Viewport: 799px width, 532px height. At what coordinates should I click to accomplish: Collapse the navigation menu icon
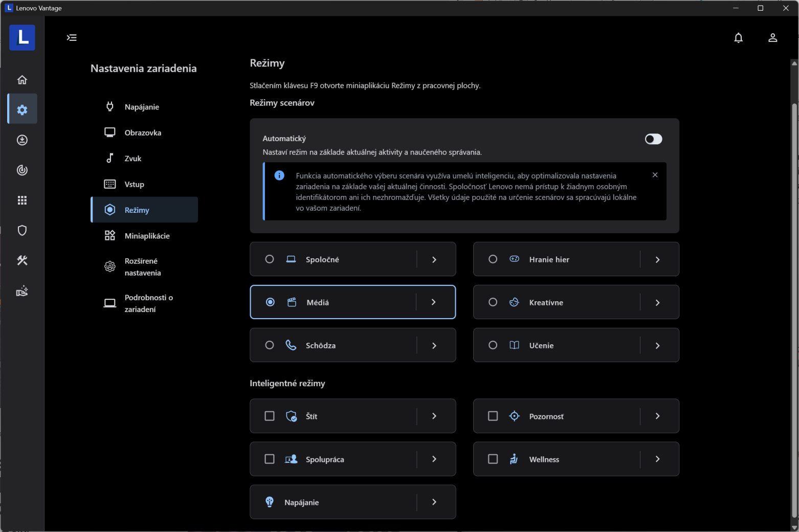click(72, 38)
